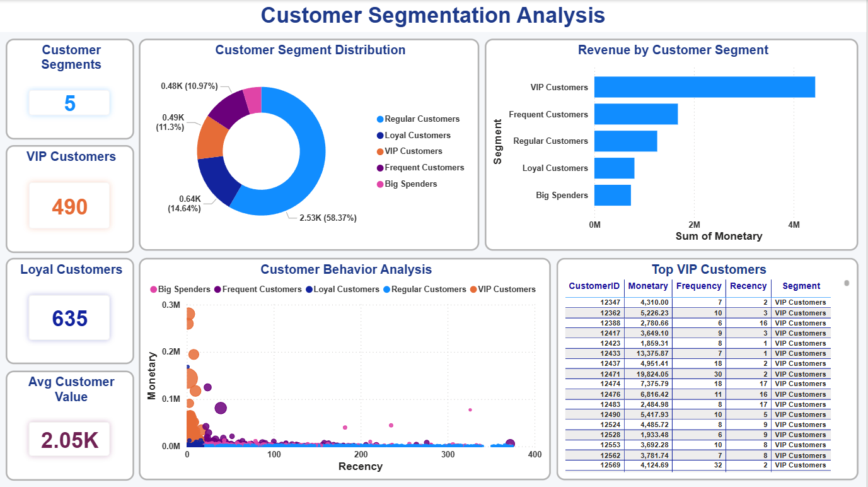Viewport: 868px width, 487px height.
Task: Click the VIP Customers orange dot in donut legend
Action: (x=380, y=151)
